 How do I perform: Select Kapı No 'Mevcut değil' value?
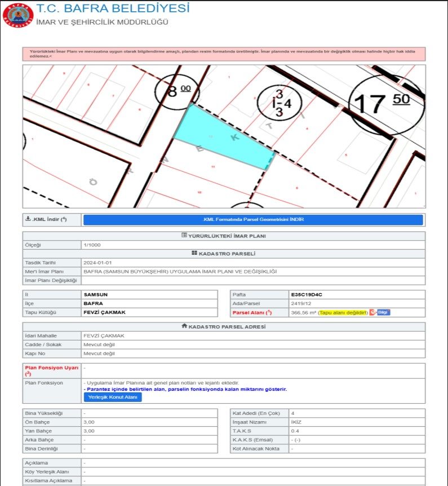point(99,354)
